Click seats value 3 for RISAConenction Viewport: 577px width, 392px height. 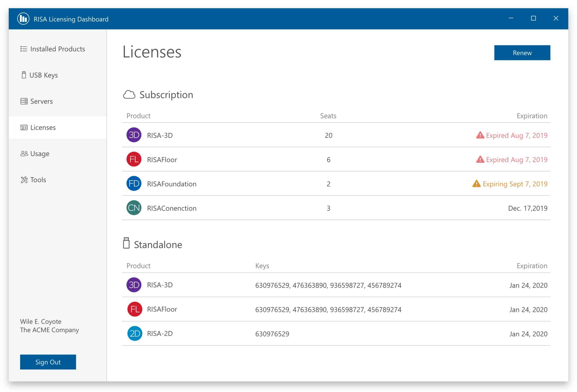click(x=328, y=209)
